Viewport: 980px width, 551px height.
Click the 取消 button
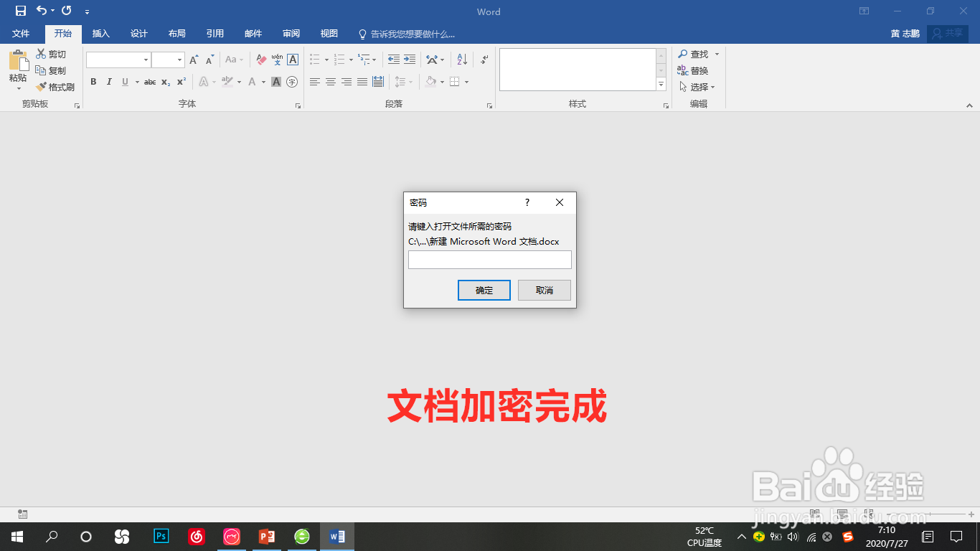(x=544, y=290)
